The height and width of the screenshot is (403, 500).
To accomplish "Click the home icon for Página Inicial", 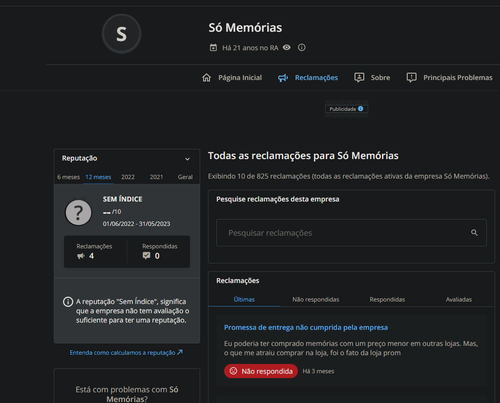I will pyautogui.click(x=207, y=78).
